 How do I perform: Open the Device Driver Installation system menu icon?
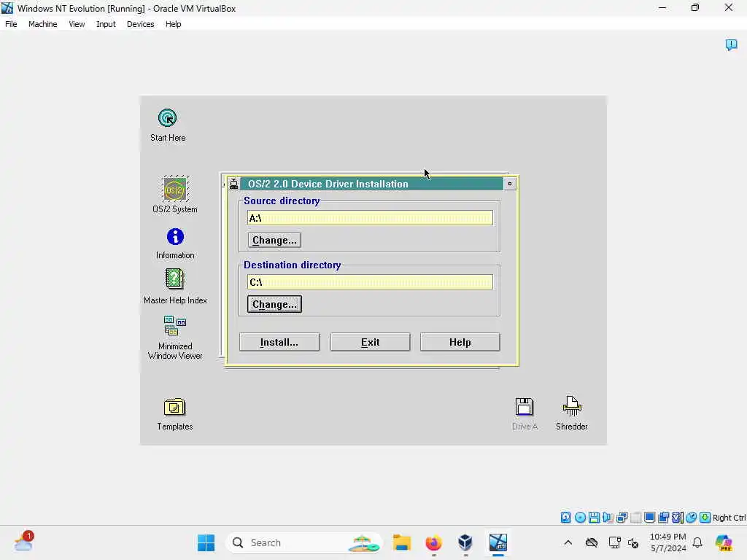pyautogui.click(x=233, y=184)
